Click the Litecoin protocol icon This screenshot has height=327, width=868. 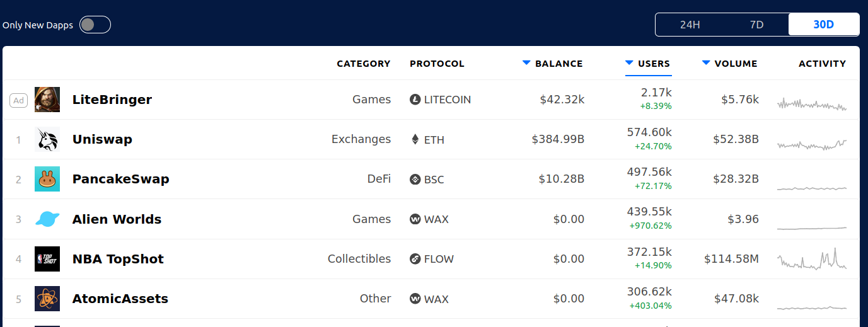pyautogui.click(x=415, y=100)
